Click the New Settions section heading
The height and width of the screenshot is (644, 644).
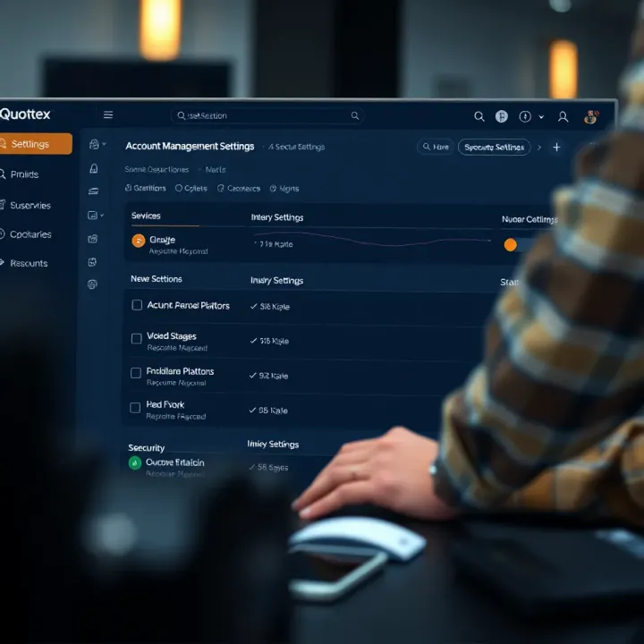coord(156,279)
